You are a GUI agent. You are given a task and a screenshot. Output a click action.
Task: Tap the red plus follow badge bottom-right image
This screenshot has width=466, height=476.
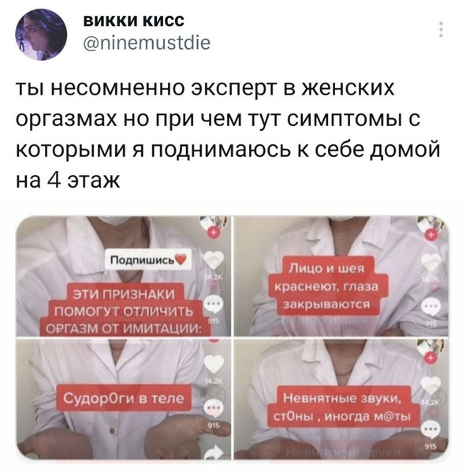point(431,358)
